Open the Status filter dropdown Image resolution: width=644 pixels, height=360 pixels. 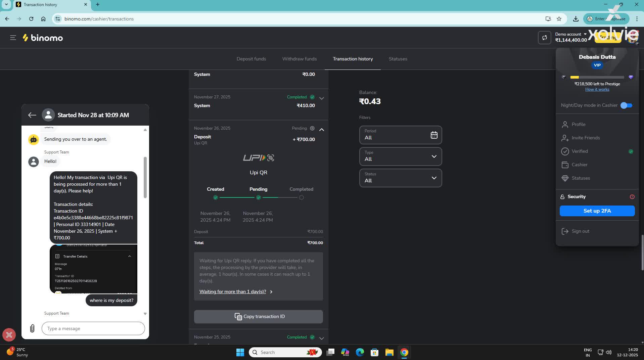tap(433, 178)
